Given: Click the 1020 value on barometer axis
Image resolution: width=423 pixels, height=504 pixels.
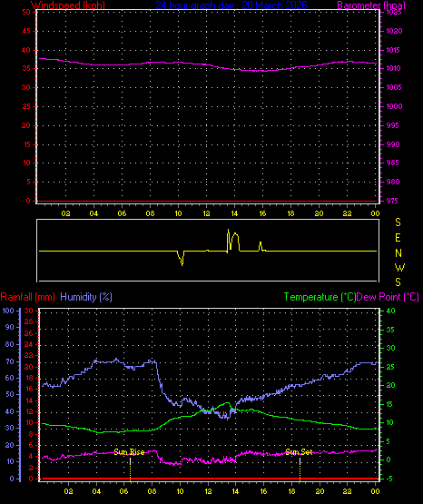Looking at the screenshot, I should (394, 31).
